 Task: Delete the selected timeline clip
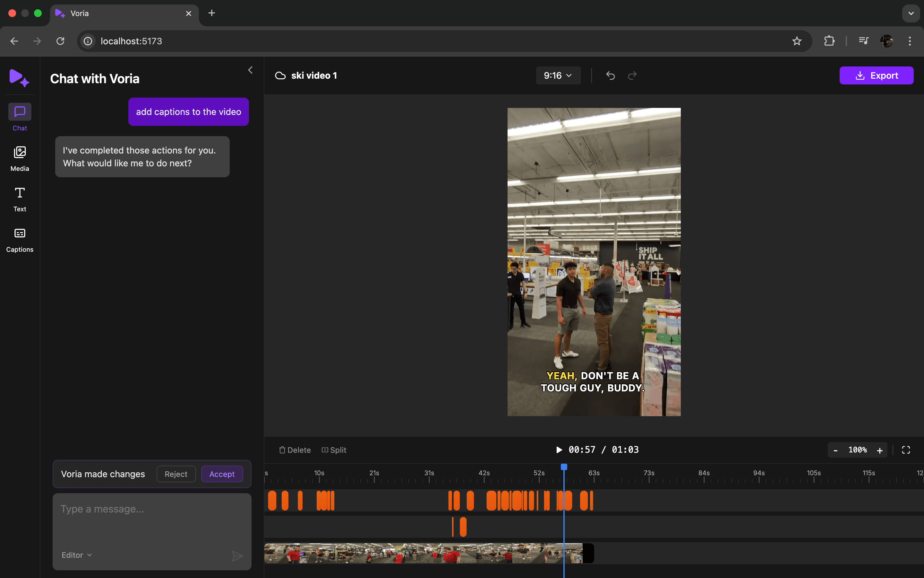(x=295, y=450)
